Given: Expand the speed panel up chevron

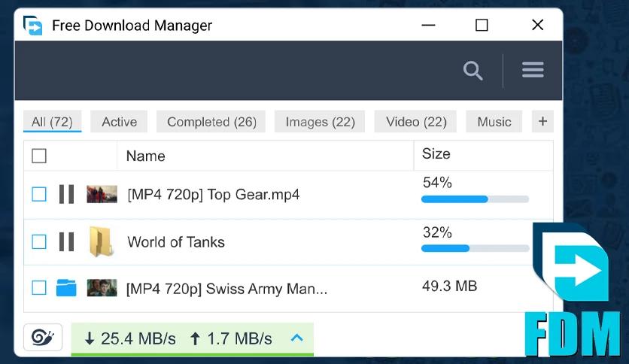Looking at the screenshot, I should [296, 338].
